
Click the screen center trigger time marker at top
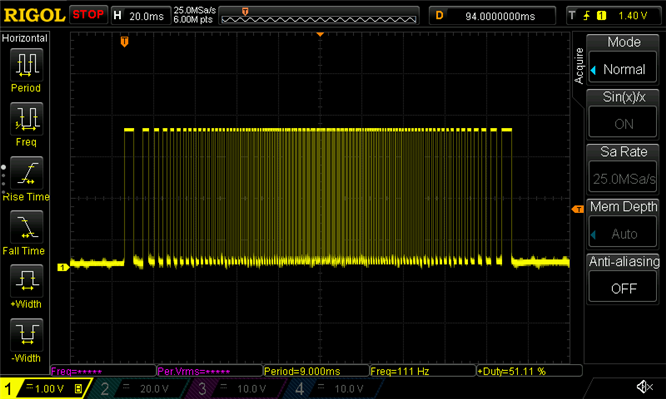coord(320,34)
